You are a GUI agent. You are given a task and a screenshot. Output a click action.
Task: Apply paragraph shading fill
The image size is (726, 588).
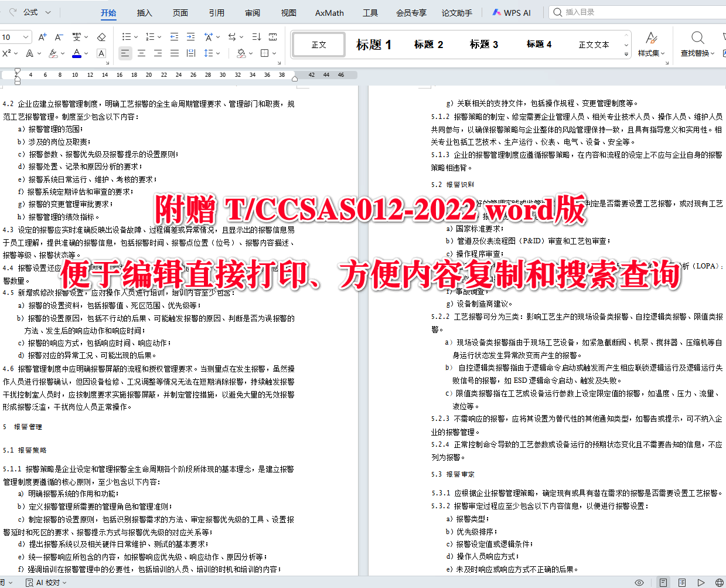[x=240, y=53]
